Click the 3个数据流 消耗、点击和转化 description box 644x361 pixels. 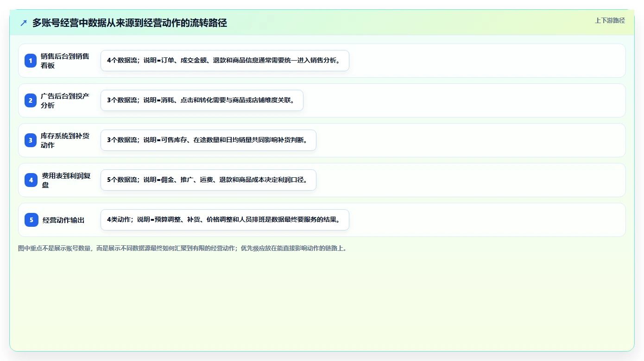click(202, 100)
